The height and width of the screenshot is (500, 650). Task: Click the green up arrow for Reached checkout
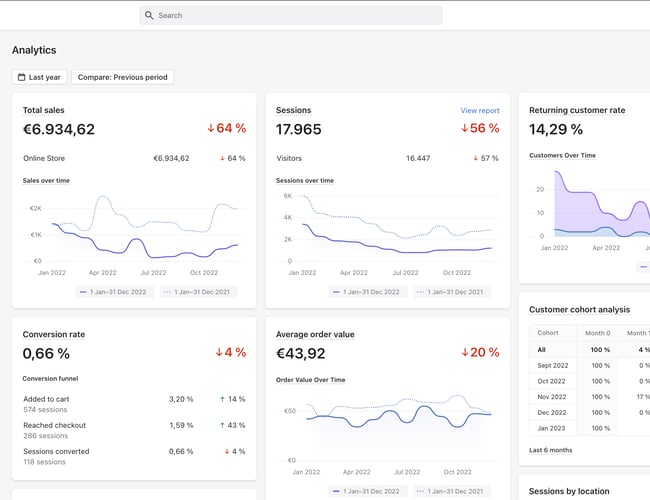coord(222,425)
